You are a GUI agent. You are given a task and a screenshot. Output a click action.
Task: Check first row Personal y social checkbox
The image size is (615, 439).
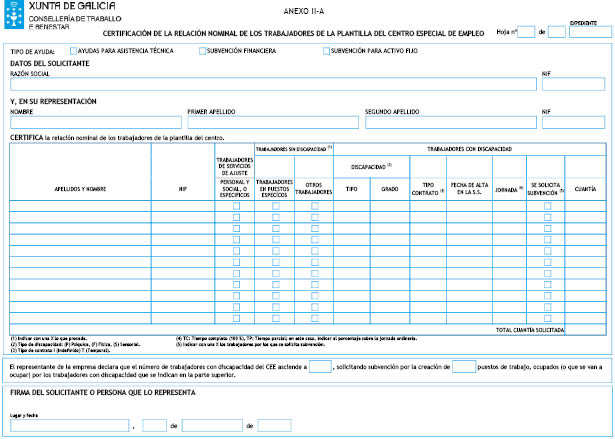tap(236, 205)
